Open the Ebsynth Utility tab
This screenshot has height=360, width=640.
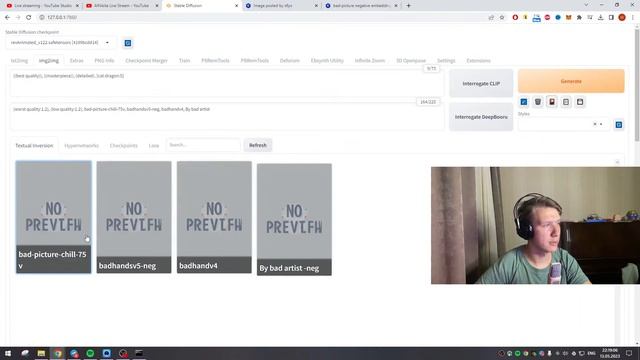(x=327, y=60)
